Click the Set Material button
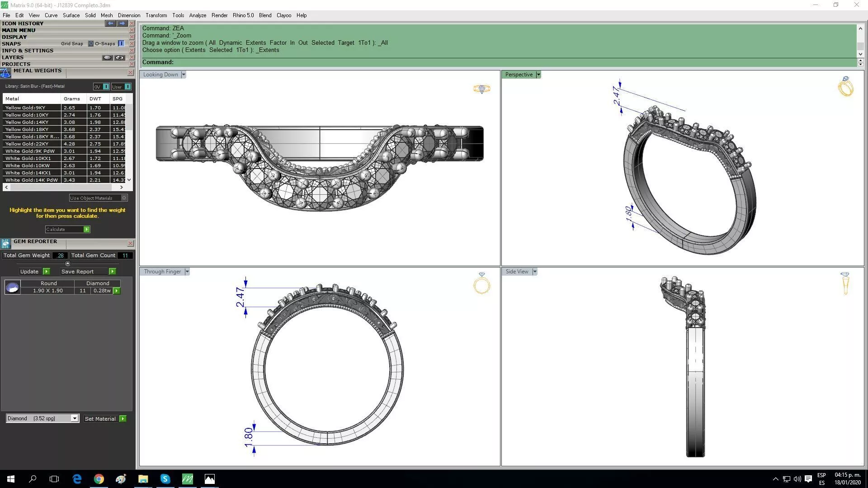Image resolution: width=868 pixels, height=488 pixels. (x=100, y=419)
